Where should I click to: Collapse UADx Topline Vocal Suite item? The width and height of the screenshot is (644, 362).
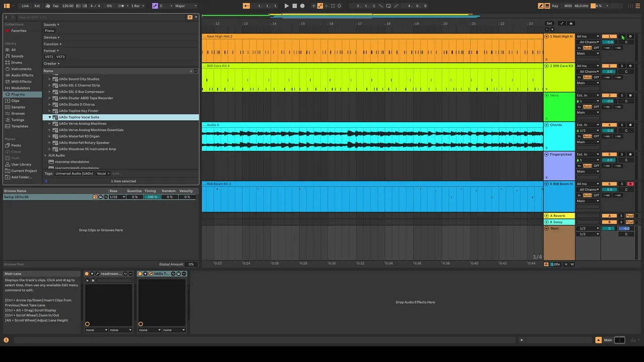point(50,117)
